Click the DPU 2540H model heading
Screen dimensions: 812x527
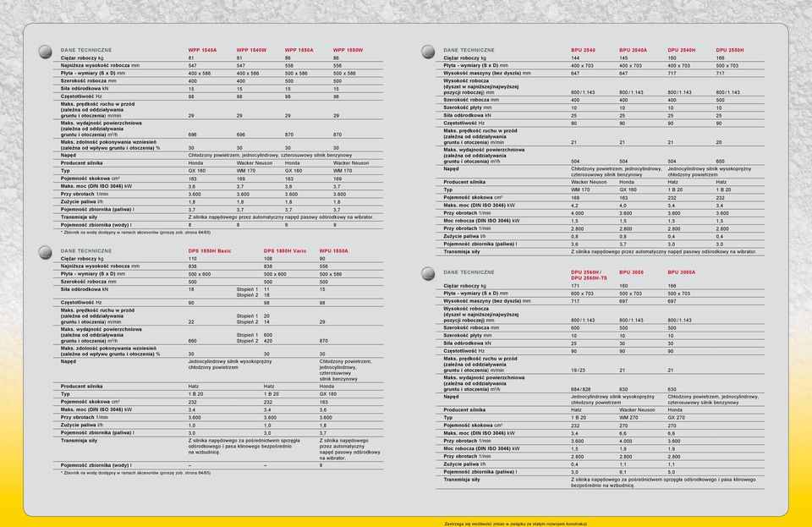click(x=682, y=50)
